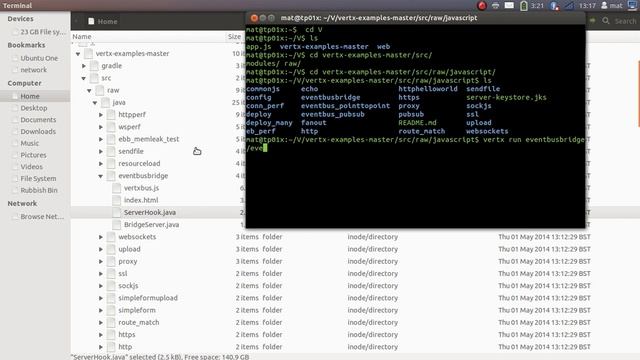Open the network bookmark in sidebar

point(33,70)
